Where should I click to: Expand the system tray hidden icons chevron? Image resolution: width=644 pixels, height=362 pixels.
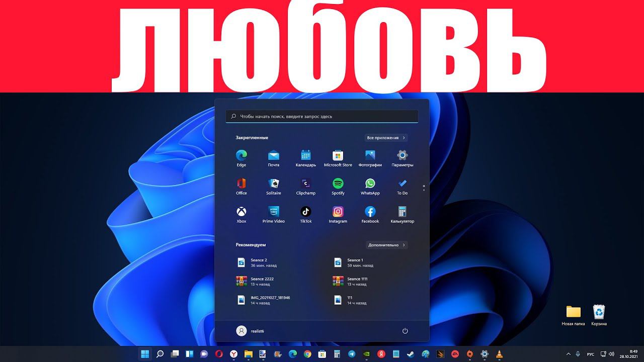[569, 354]
